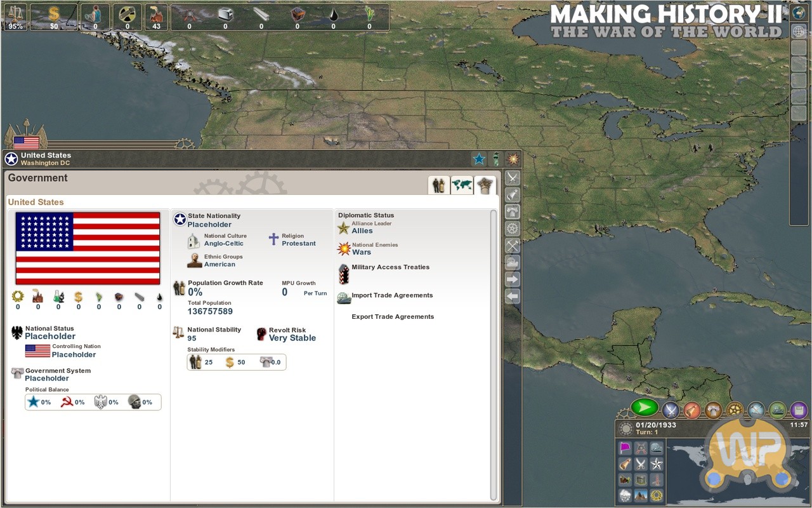Open the purple floppy disk save icon
Image resolution: width=812 pixels, height=508 pixels.
(x=799, y=410)
